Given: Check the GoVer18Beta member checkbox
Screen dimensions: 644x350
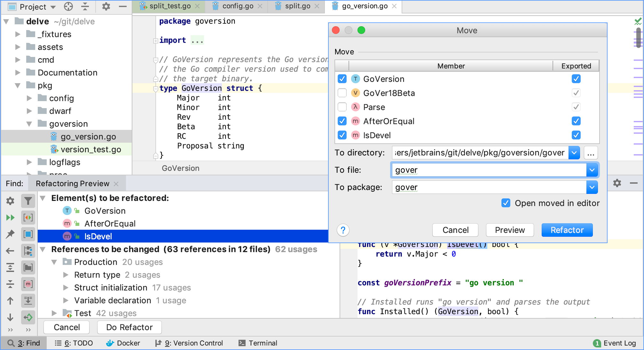Looking at the screenshot, I should tap(342, 93).
